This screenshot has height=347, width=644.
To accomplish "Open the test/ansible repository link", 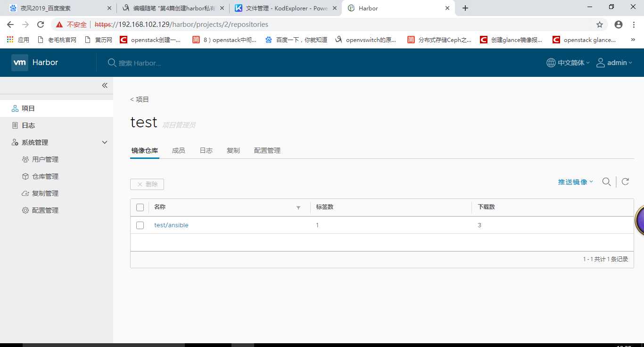I will point(171,225).
